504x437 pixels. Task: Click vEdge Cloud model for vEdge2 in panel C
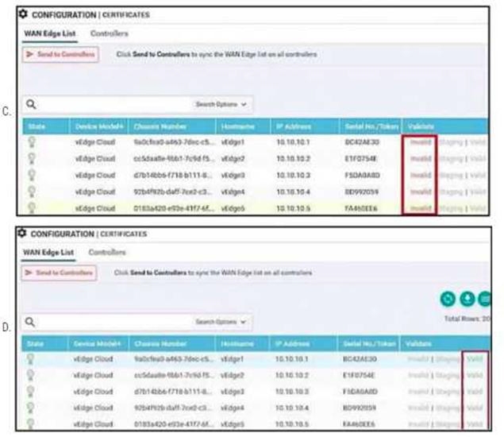pyautogui.click(x=95, y=159)
